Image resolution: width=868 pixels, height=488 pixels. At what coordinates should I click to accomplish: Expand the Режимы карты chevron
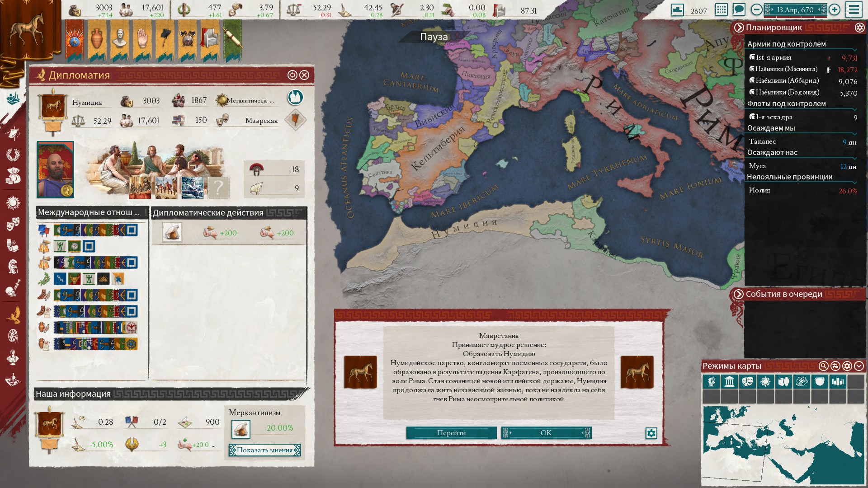pos(859,366)
